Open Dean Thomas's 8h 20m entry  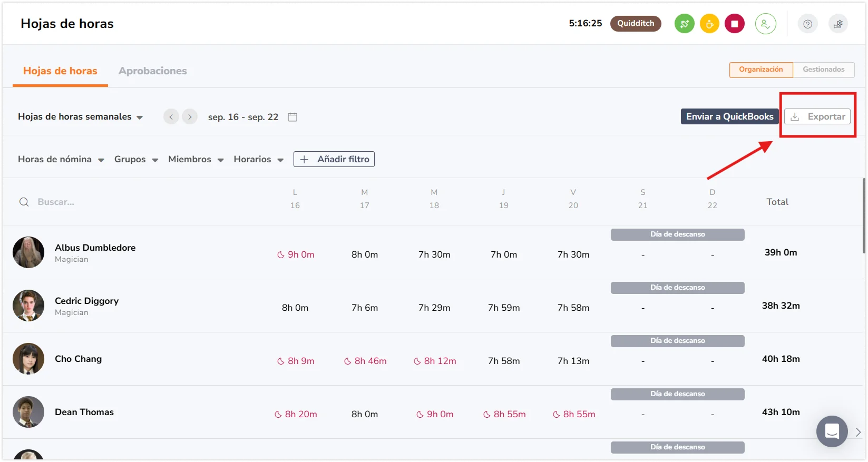point(296,414)
